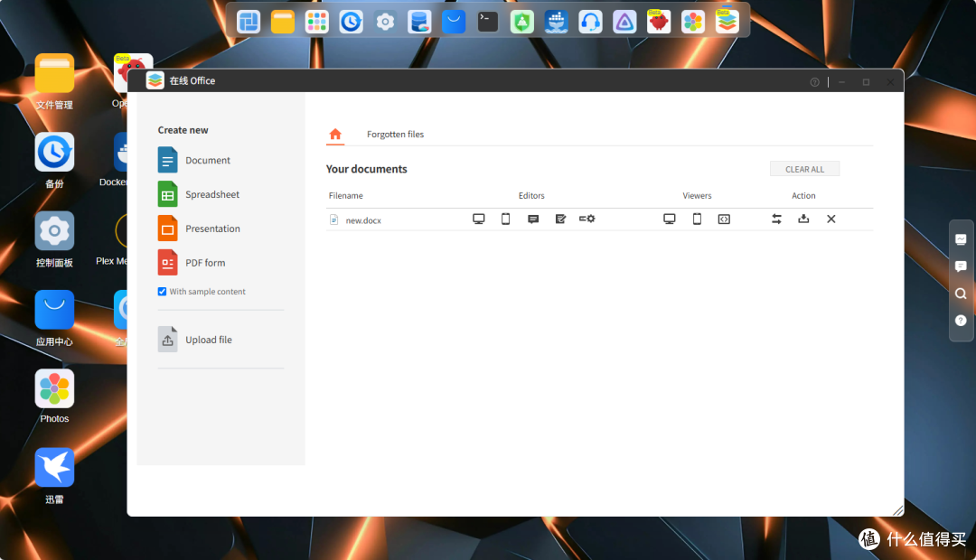Open the monitor icon atop right sidebar

(961, 239)
